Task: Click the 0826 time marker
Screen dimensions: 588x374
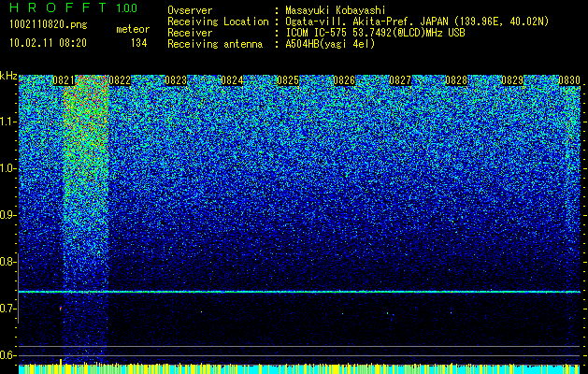Action: pos(344,80)
